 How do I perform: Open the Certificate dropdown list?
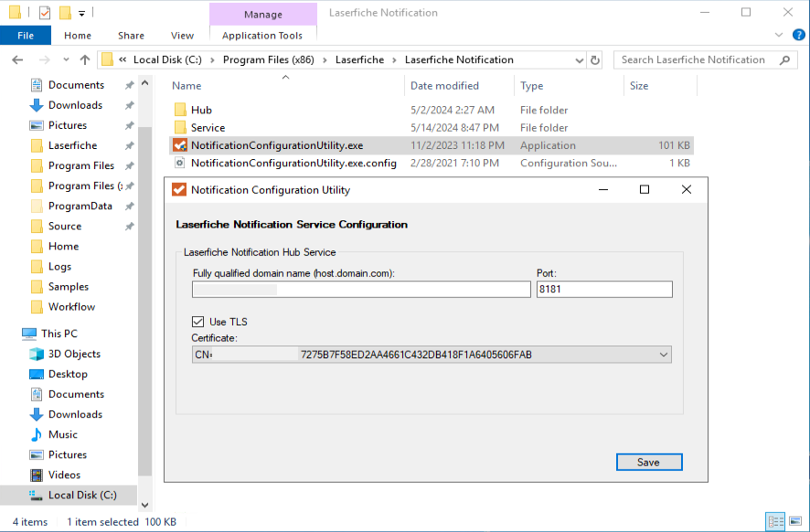point(664,355)
